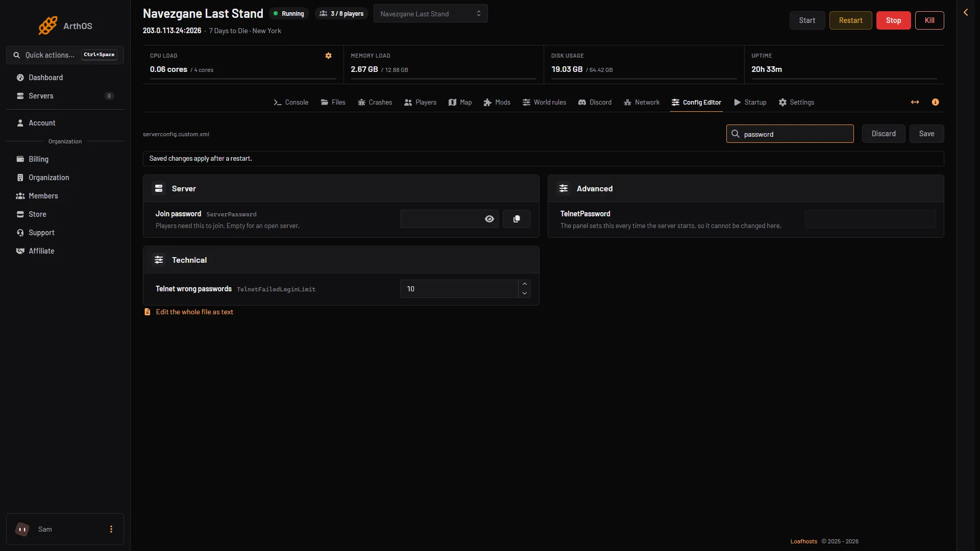Open CPU load settings gear icon

pos(329,56)
